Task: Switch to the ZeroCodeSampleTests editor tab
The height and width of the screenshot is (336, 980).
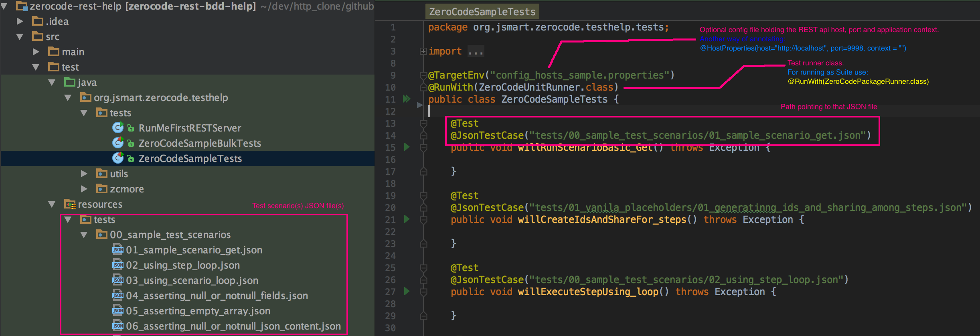Action: 482,12
